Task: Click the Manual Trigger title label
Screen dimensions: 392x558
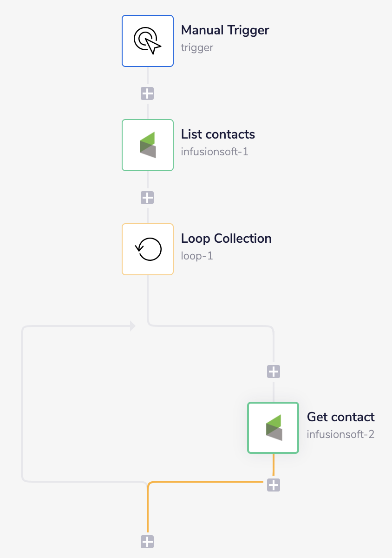Action: click(x=225, y=30)
